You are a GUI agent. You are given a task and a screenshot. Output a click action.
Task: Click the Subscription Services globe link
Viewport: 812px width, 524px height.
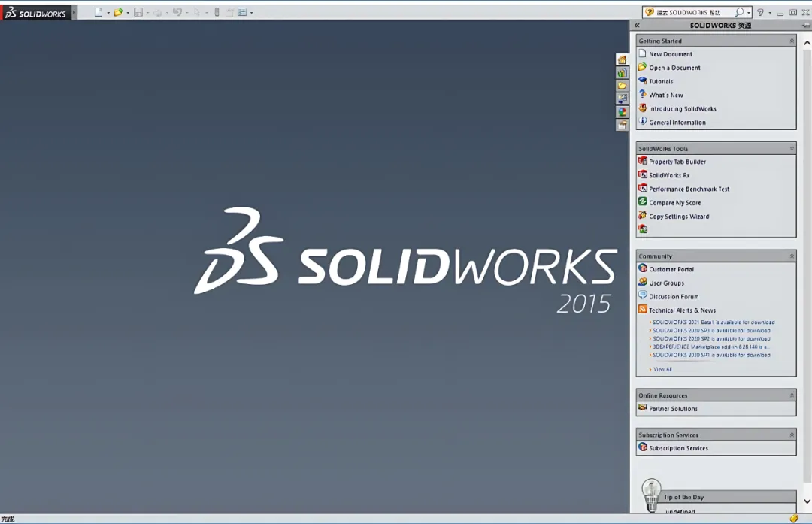678,448
